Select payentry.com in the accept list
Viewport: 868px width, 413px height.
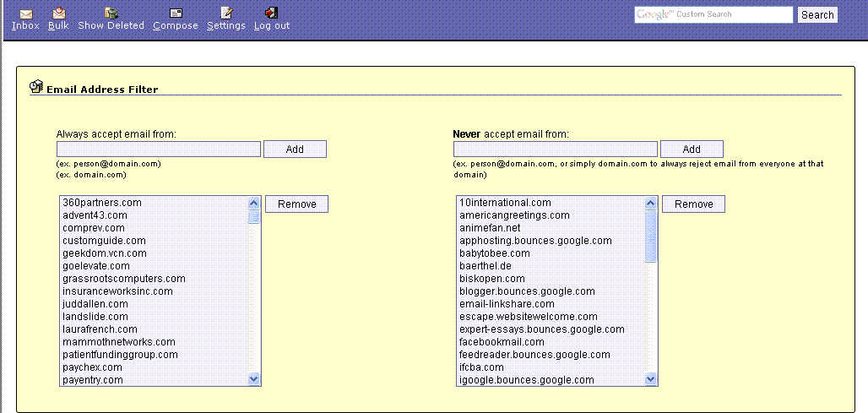155,380
